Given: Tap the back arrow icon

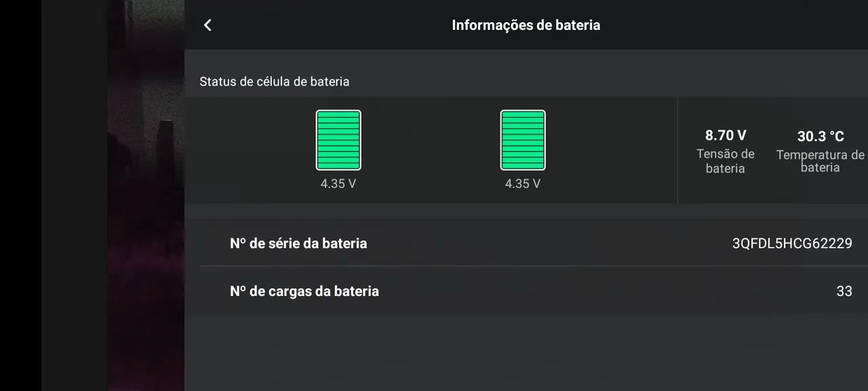Looking at the screenshot, I should (208, 24).
